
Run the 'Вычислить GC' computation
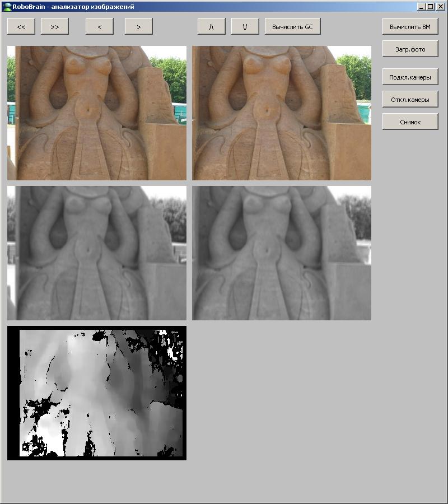(x=292, y=26)
